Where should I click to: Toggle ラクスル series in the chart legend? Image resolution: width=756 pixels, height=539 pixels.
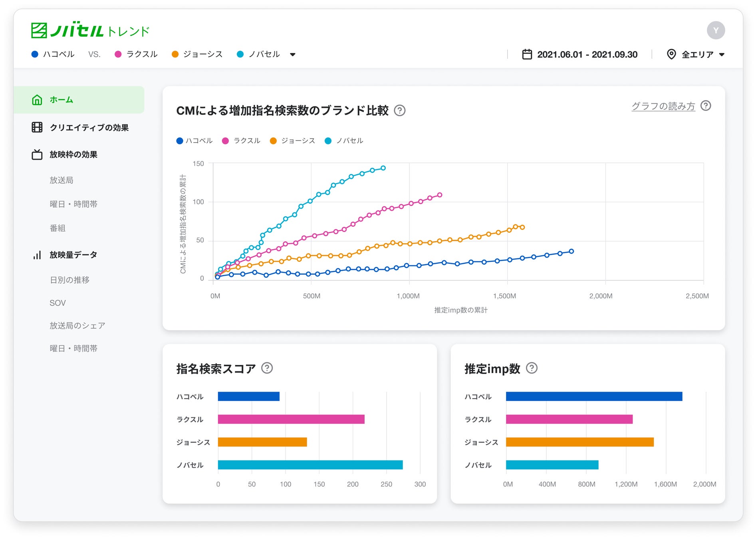pyautogui.click(x=241, y=141)
